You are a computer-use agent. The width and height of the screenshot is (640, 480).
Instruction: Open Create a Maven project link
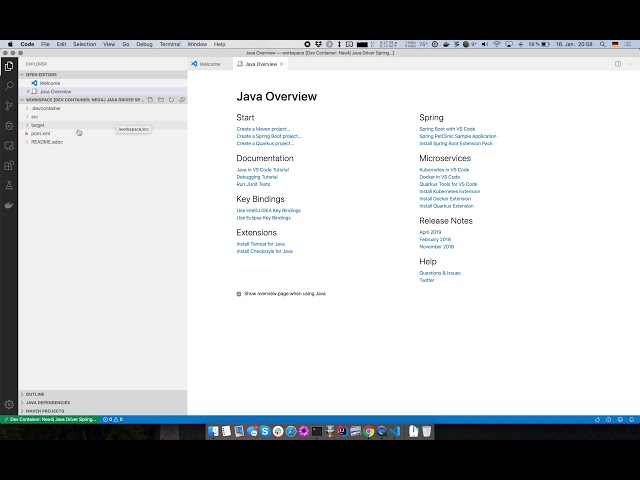[x=263, y=129]
